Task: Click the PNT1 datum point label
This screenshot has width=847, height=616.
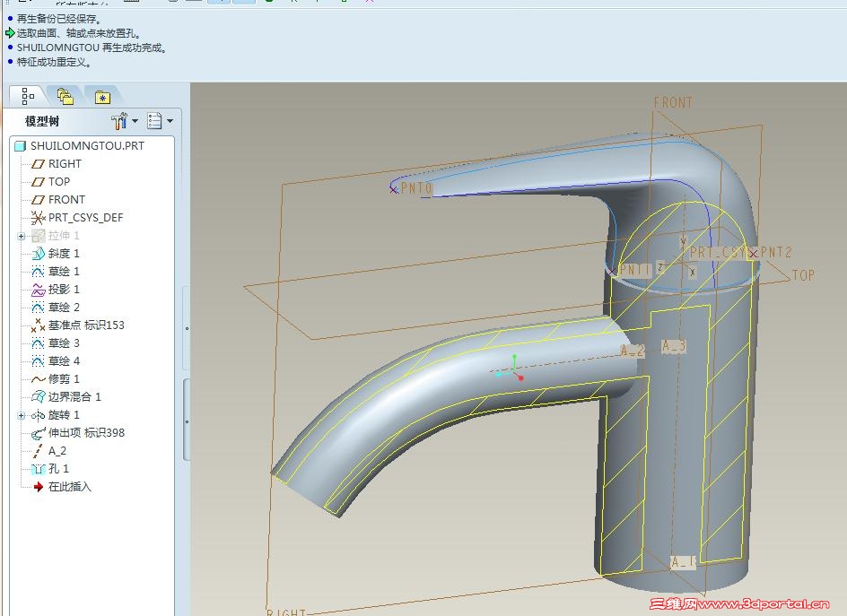Action: [x=634, y=269]
